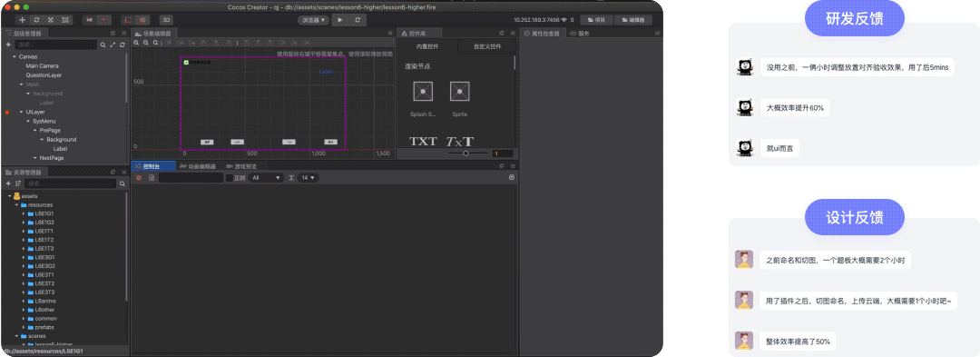Image resolution: width=980 pixels, height=357 pixels.
Task: Open the font size 14 dropdown
Action: (x=309, y=178)
